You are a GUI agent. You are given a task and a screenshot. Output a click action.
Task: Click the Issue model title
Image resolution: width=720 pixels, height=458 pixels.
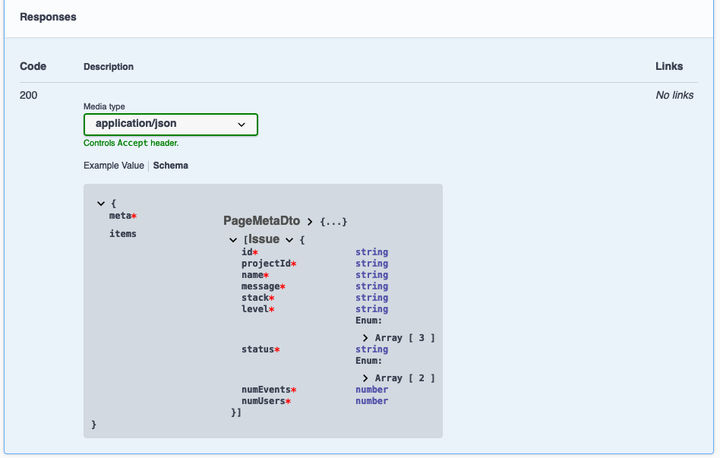263,240
